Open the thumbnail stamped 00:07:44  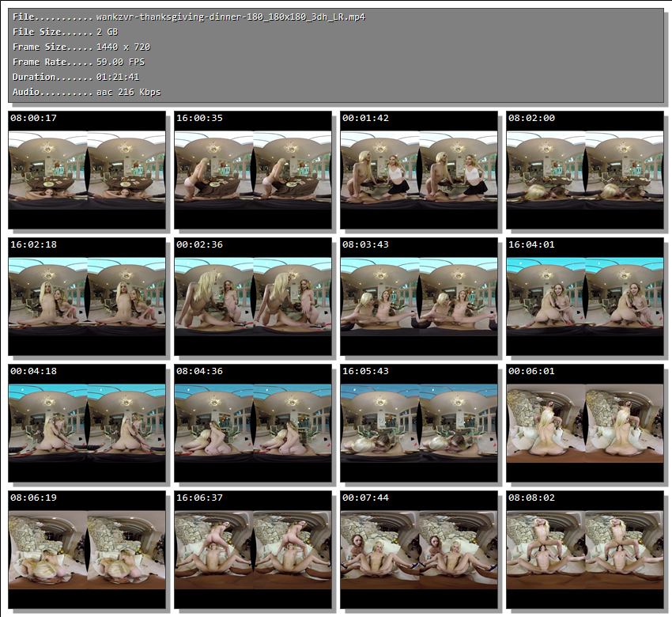[419, 549]
